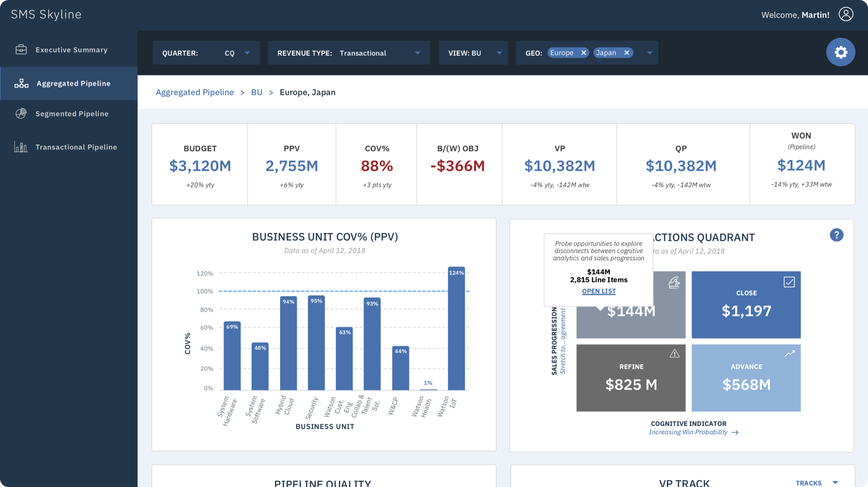
Task: Open the Actions Quadrant help question mark
Action: tap(836, 235)
